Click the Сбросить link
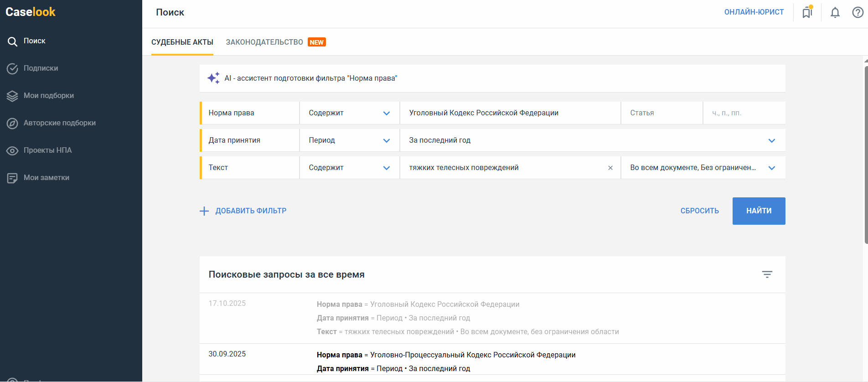868x382 pixels. (699, 211)
